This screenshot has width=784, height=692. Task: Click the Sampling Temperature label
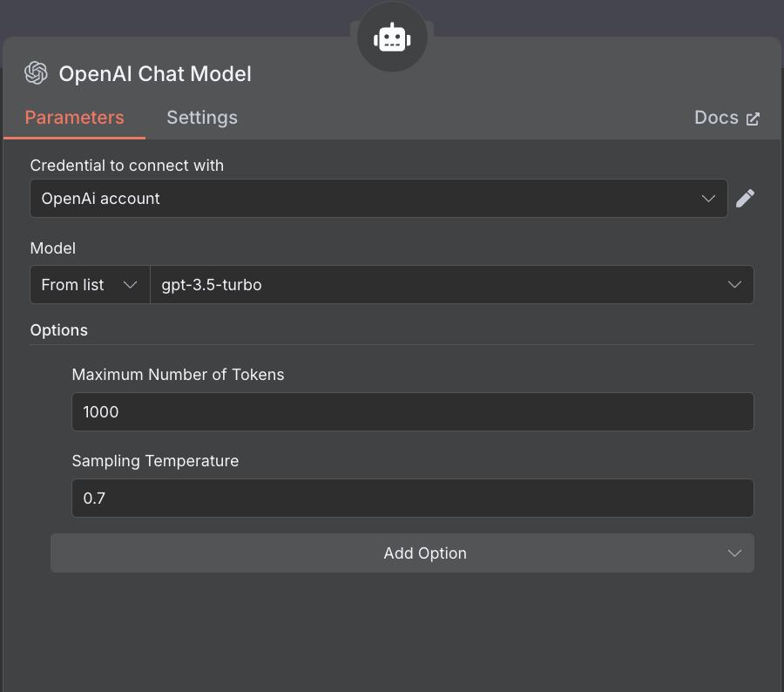pos(156,461)
